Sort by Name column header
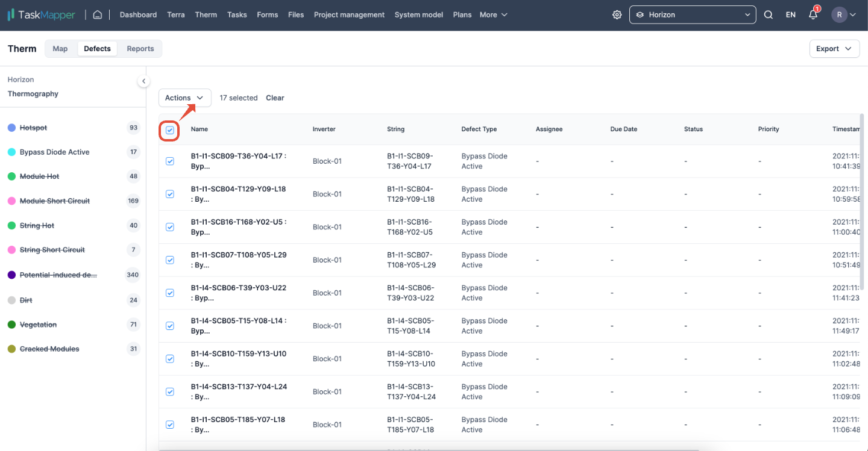 pos(200,129)
